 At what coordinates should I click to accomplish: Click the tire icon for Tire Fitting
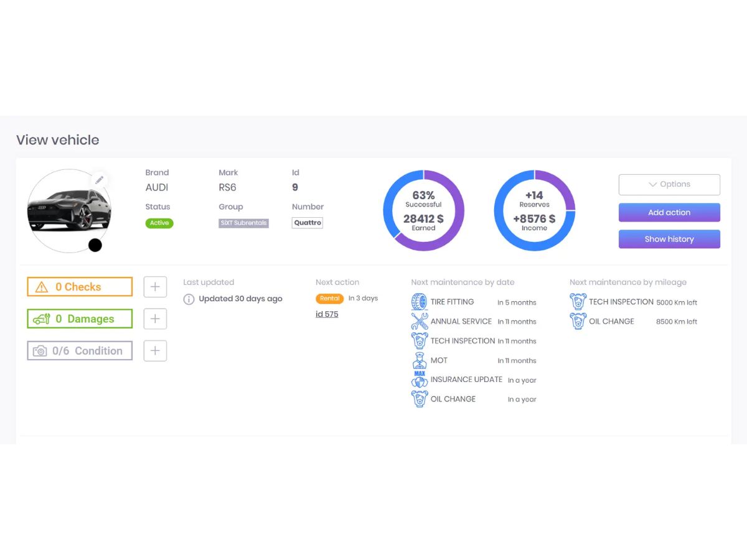(420, 302)
